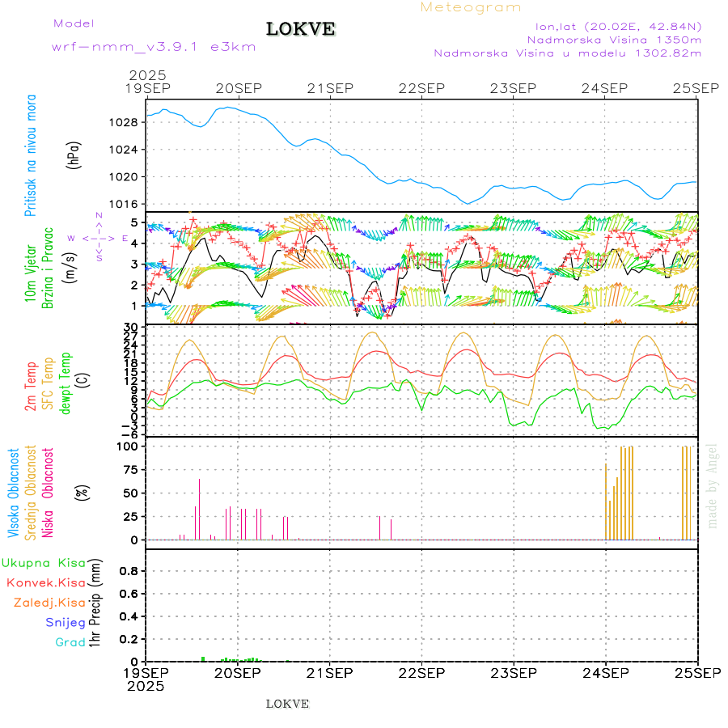Click the Grad legend entry
The image size is (728, 728).
[x=70, y=642]
